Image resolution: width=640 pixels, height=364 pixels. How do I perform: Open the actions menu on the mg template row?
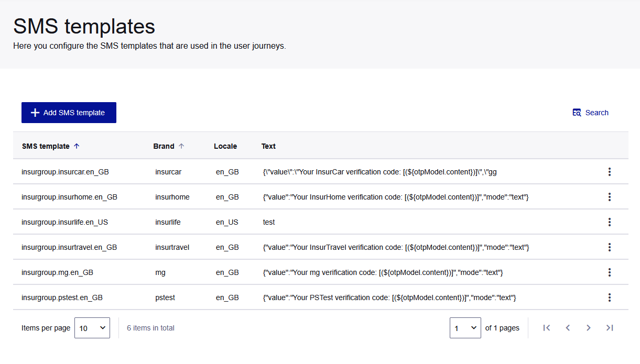click(610, 272)
